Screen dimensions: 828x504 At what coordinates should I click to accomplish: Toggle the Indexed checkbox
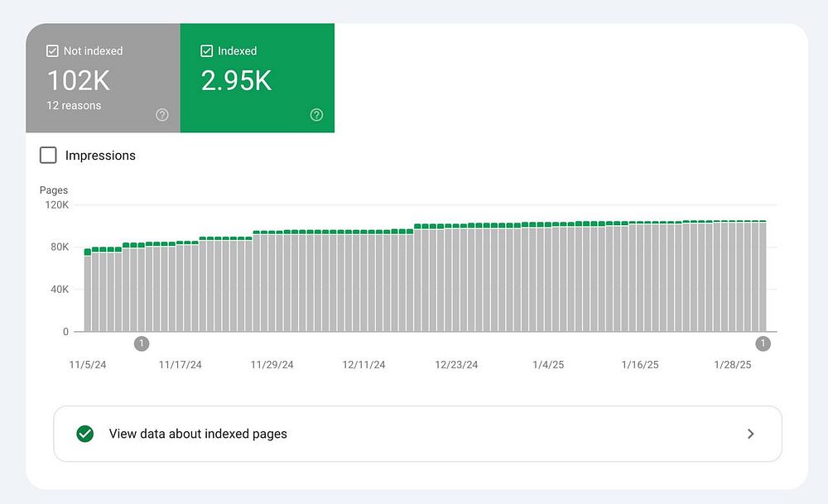click(x=207, y=51)
